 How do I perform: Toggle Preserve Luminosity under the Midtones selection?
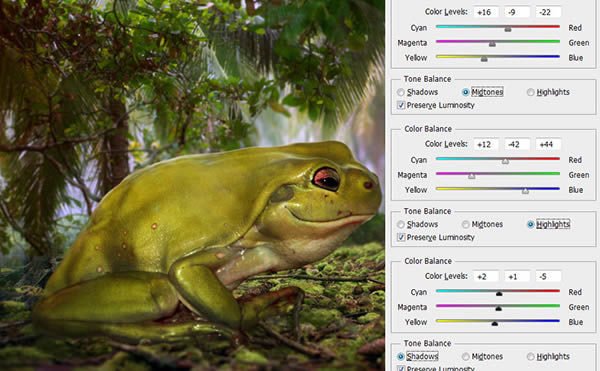coord(401,105)
